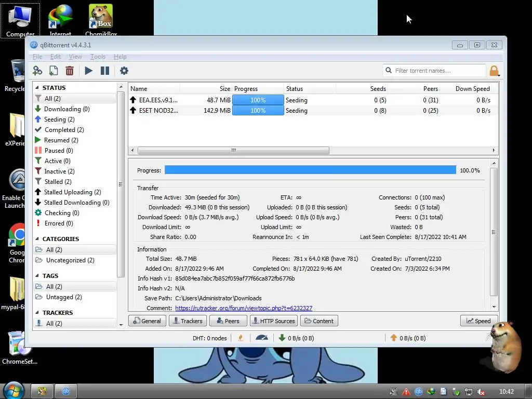Open the File menu
The height and width of the screenshot is (399, 532).
(37, 57)
